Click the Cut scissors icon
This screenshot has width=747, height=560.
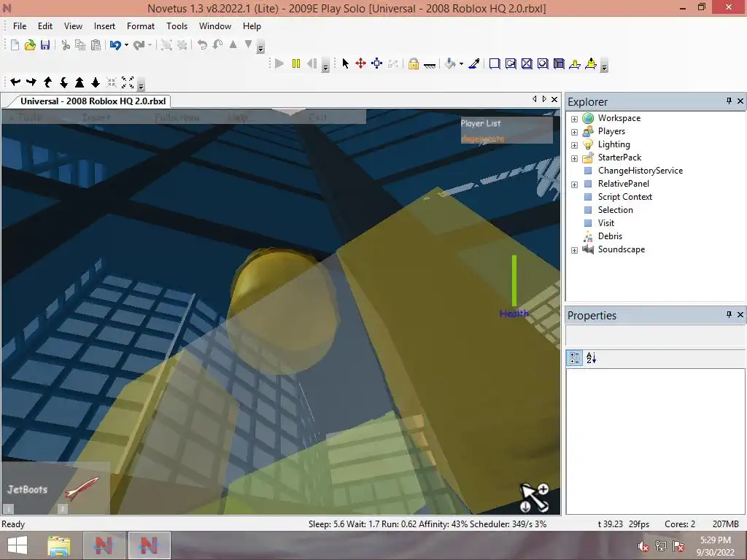pyautogui.click(x=66, y=44)
